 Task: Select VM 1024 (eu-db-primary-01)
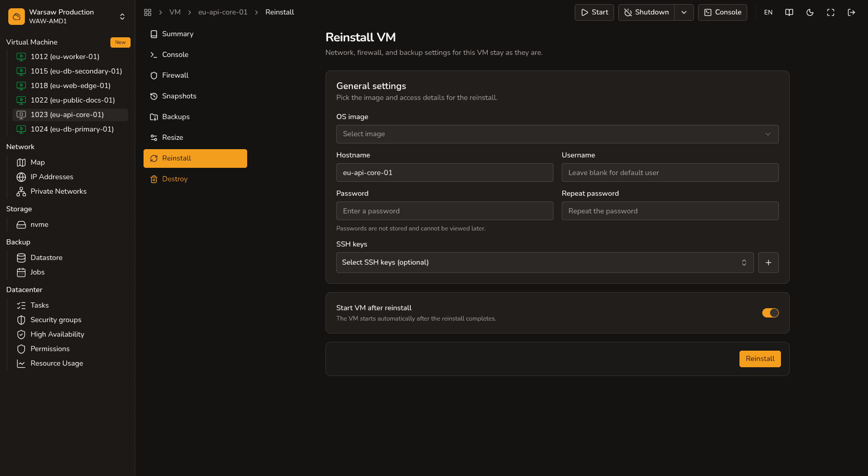point(70,129)
